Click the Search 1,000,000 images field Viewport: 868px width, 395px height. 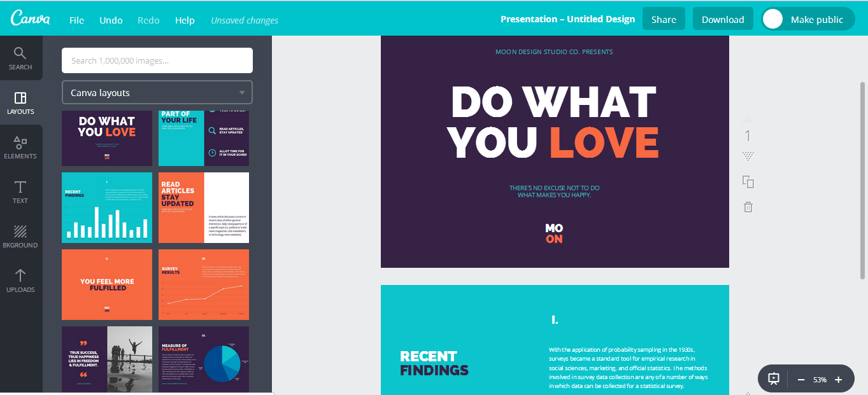point(157,60)
